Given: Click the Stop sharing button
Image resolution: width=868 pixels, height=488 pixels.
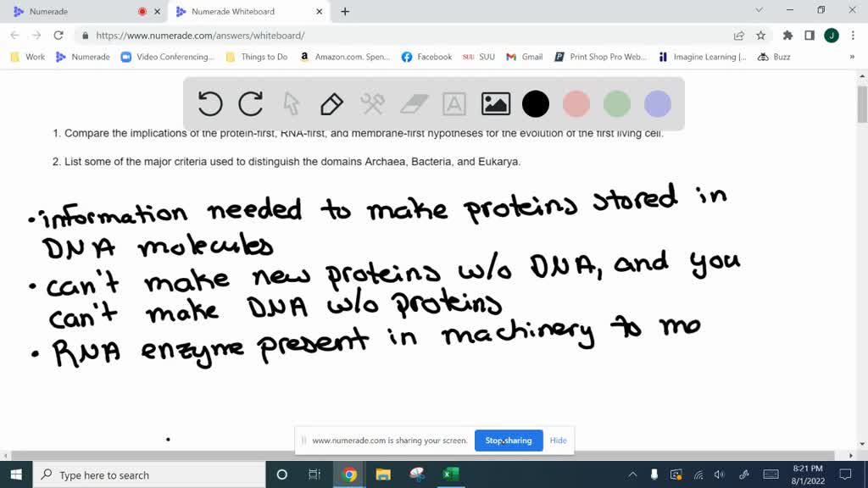Looking at the screenshot, I should (509, 441).
